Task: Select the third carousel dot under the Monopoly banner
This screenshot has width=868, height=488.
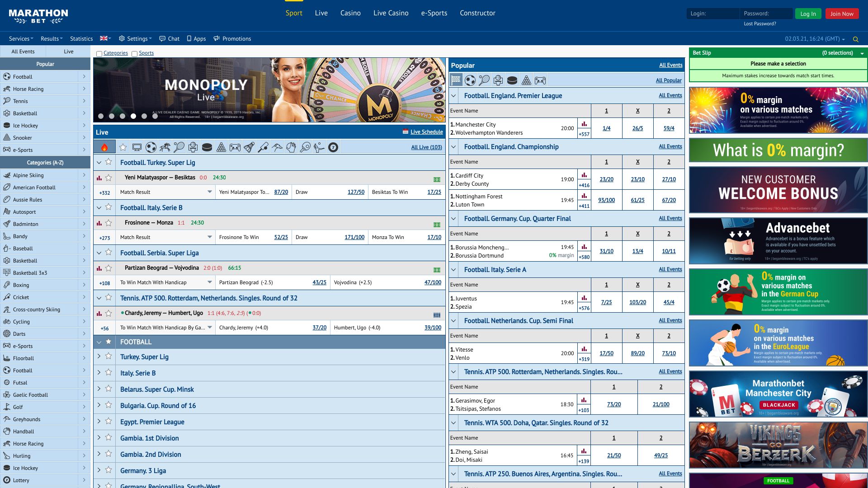Action: [122, 116]
